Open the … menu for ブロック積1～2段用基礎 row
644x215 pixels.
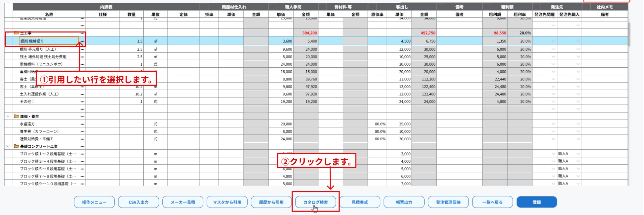(x=83, y=154)
